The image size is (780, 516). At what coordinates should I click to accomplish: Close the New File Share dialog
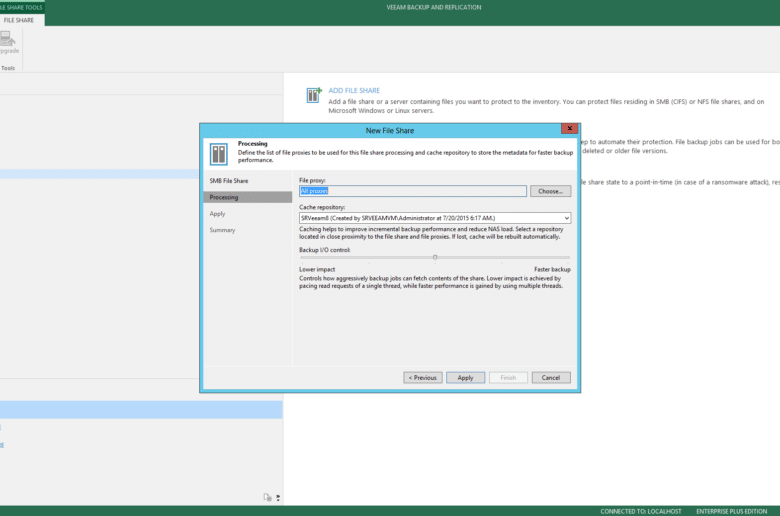570,128
